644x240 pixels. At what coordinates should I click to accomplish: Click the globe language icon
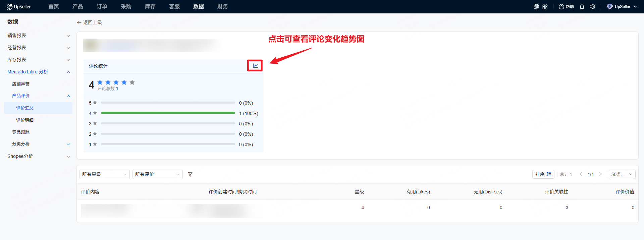[x=536, y=7]
